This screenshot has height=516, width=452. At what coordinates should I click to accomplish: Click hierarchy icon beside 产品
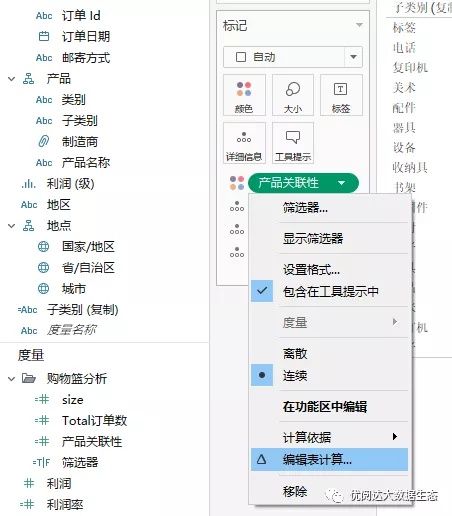28,79
